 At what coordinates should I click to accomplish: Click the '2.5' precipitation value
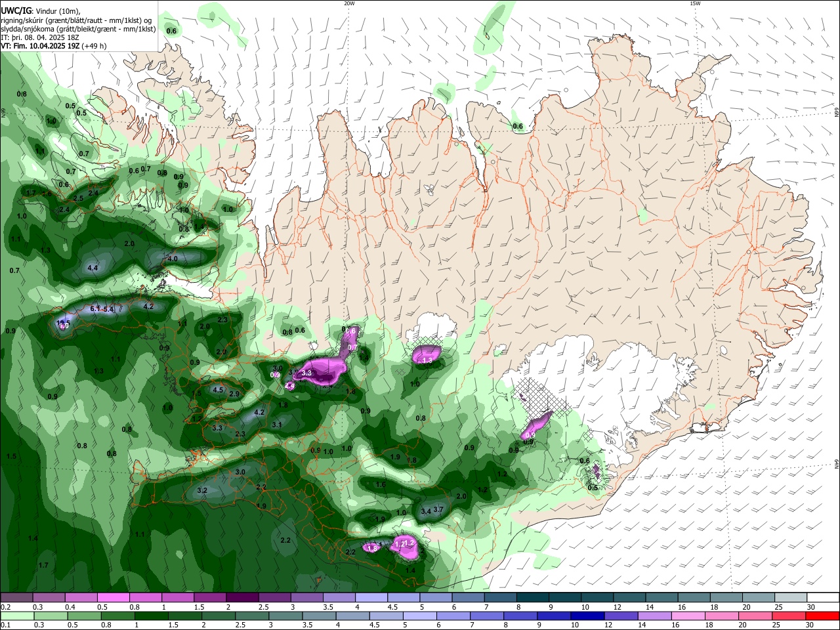(x=78, y=198)
